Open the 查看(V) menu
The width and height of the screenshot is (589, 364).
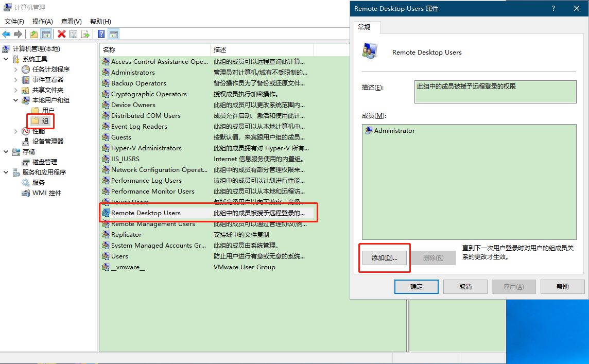click(x=71, y=22)
